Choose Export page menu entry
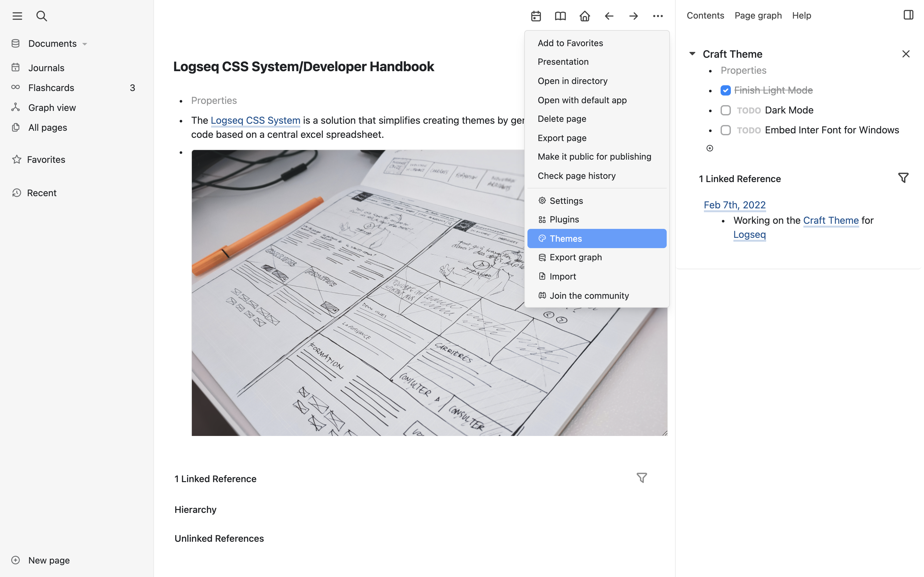 562,138
